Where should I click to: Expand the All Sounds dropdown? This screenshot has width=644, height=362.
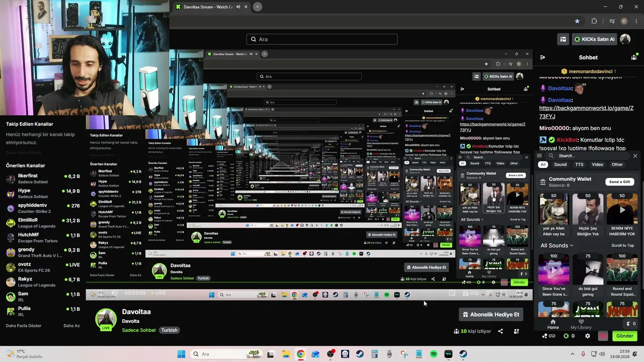[557, 245]
